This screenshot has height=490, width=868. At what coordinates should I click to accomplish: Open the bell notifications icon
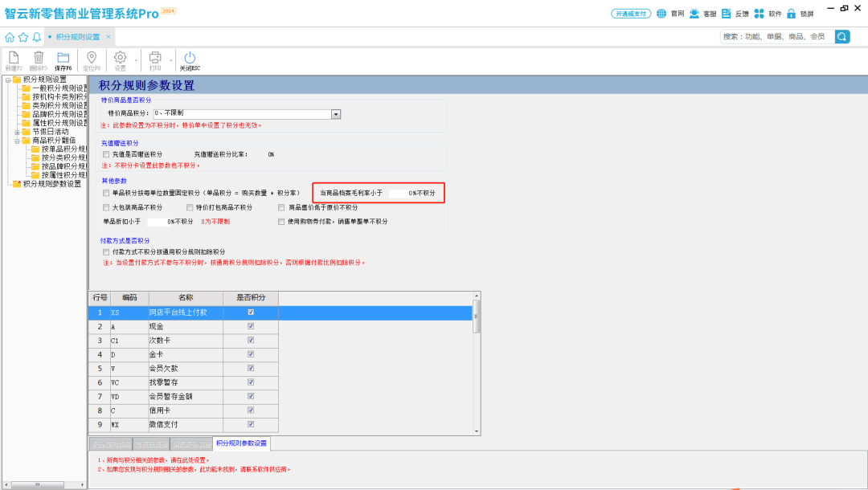click(37, 37)
